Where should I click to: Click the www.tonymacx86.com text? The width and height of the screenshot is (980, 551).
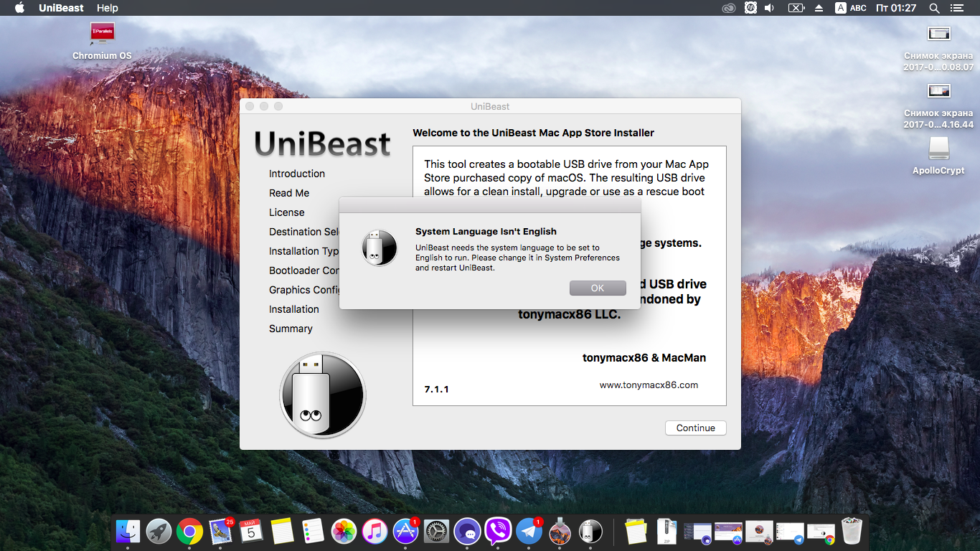[x=649, y=385]
